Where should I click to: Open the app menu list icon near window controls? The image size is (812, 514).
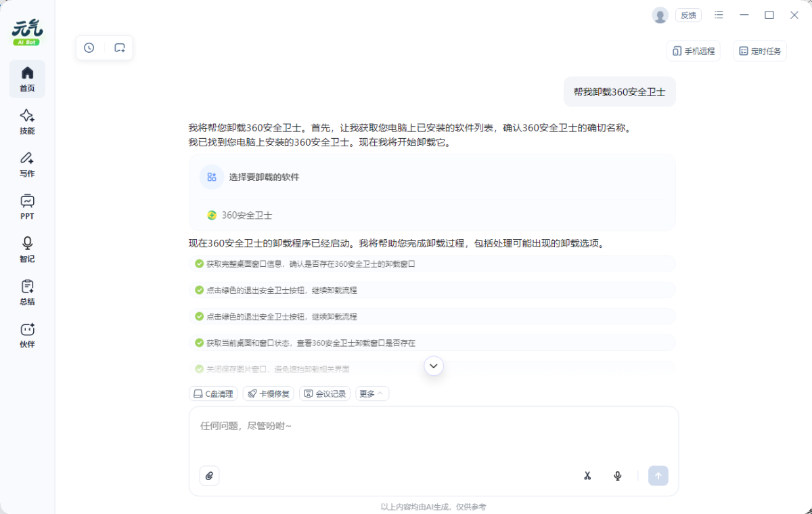pyautogui.click(x=719, y=14)
